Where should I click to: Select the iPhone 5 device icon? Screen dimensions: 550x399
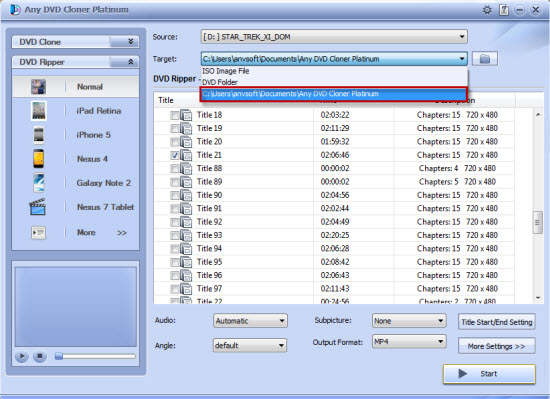pyautogui.click(x=39, y=135)
